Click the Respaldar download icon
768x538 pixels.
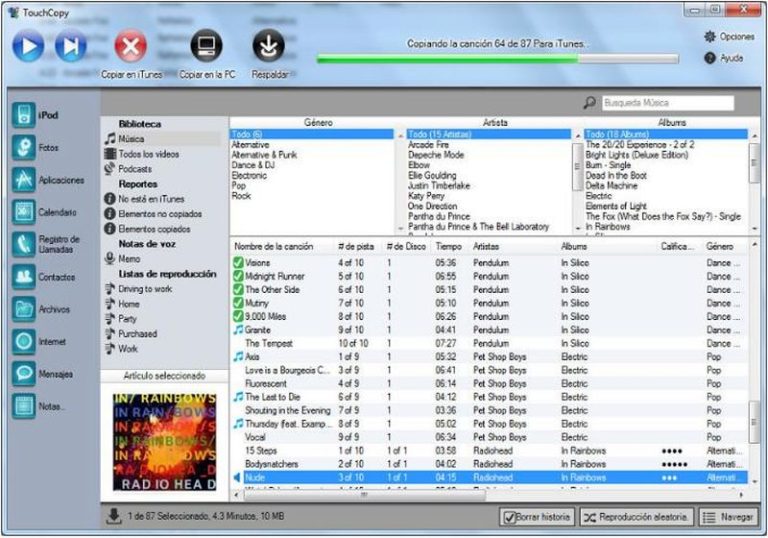[268, 47]
